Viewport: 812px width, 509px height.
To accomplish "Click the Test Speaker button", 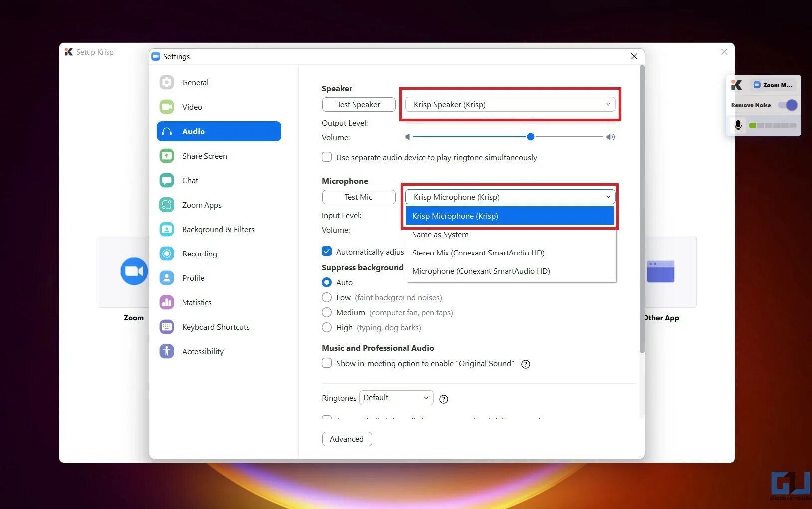I will 359,104.
